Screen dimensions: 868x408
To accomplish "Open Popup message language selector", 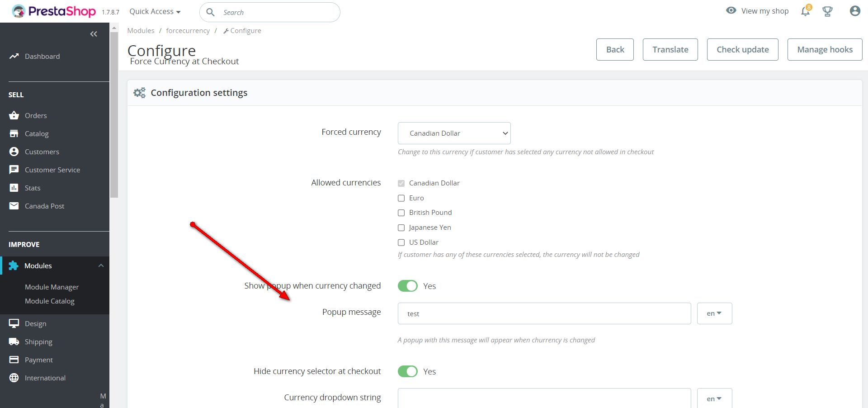I will [x=714, y=313].
